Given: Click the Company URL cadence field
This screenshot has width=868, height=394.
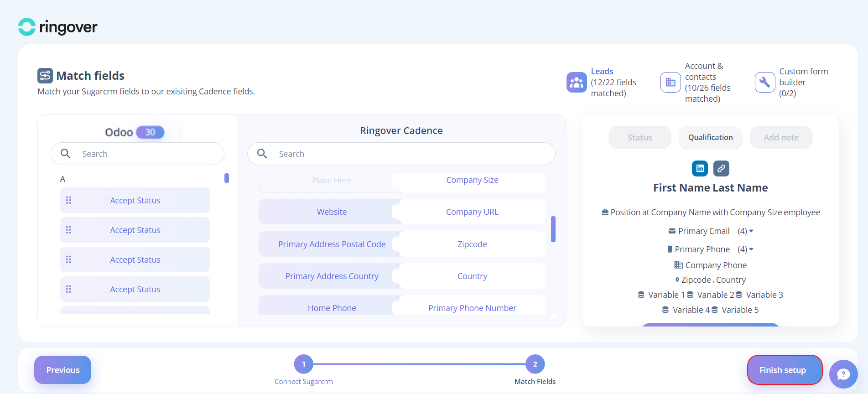Looking at the screenshot, I should (x=472, y=212).
